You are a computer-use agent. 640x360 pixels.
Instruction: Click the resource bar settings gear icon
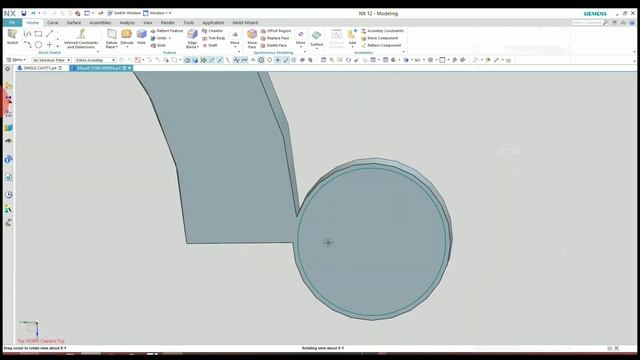(7, 69)
